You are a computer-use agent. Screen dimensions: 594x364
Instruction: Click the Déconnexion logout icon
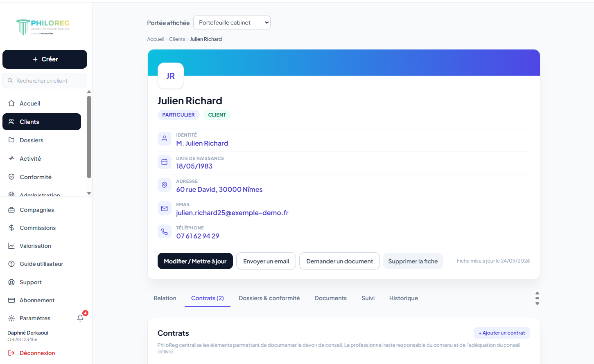coord(11,353)
